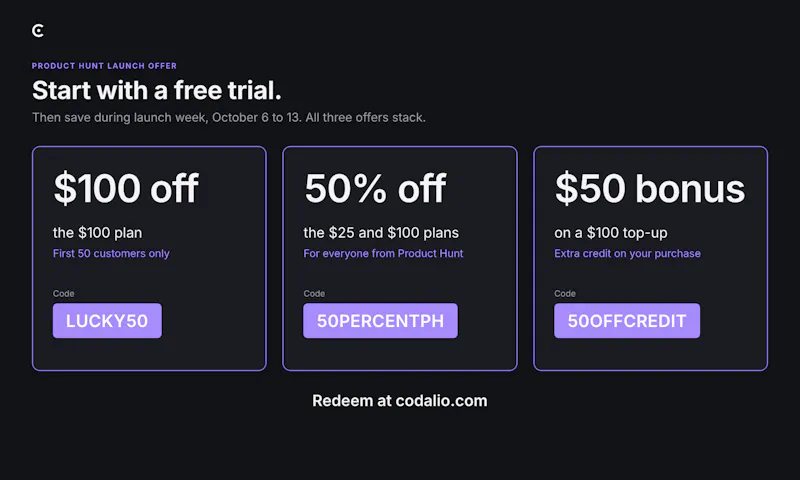Screen dimensions: 800x480
Task: Select the $100 off heading
Action: (126, 188)
